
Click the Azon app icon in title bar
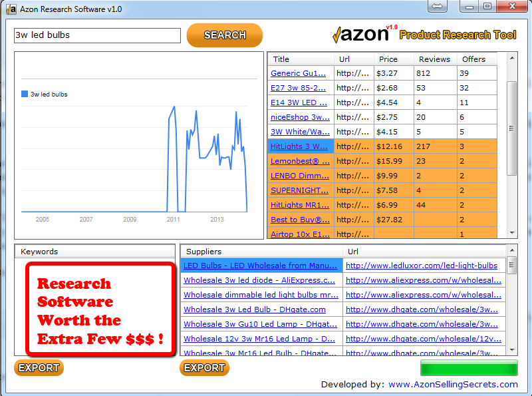(11, 9)
